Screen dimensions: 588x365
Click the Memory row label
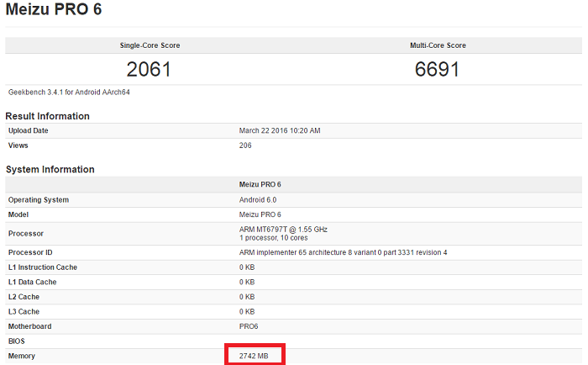(21, 356)
